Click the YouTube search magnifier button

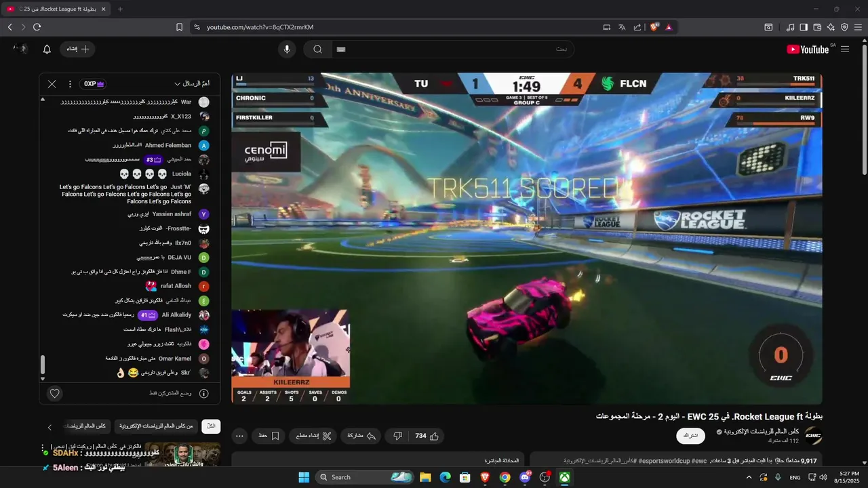click(x=317, y=49)
